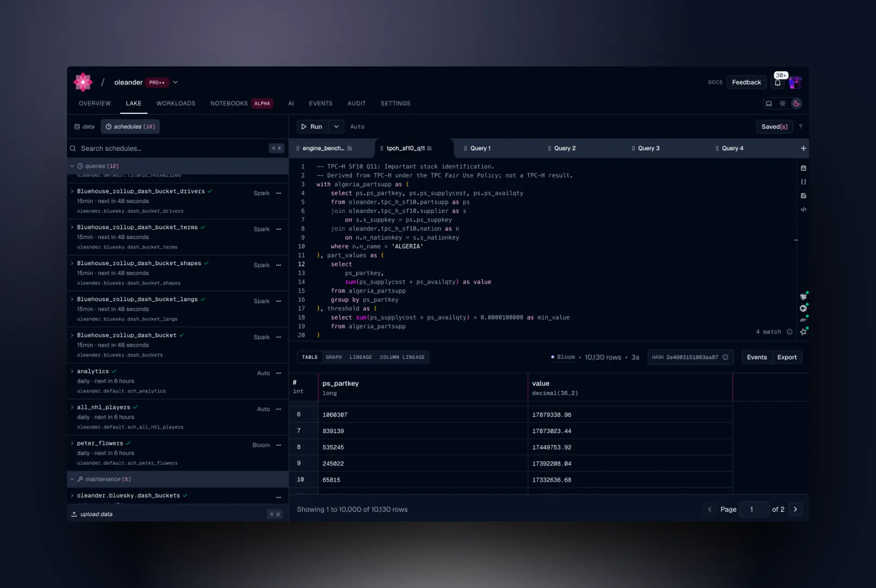Open the more options for peter_flowers schedule
The width and height of the screenshot is (876, 588).
click(x=278, y=445)
